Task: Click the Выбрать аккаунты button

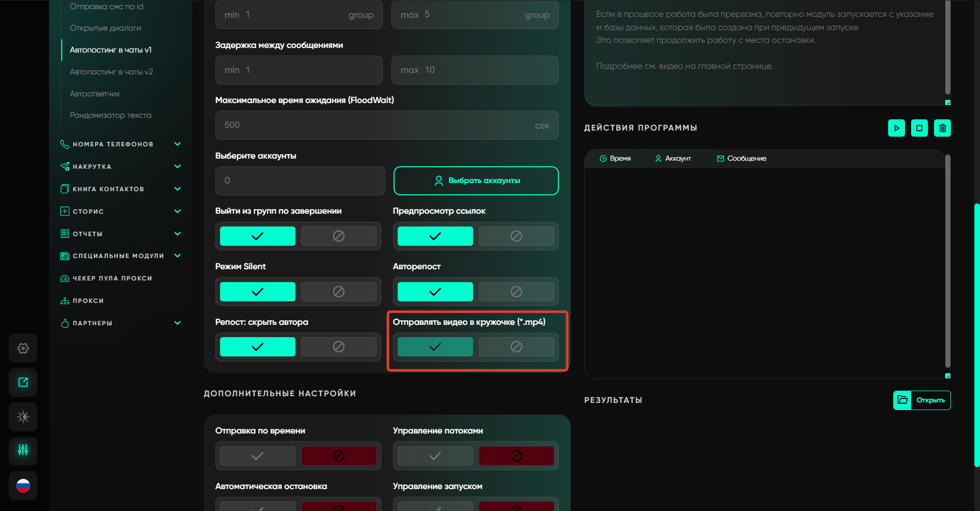Action: tap(476, 181)
